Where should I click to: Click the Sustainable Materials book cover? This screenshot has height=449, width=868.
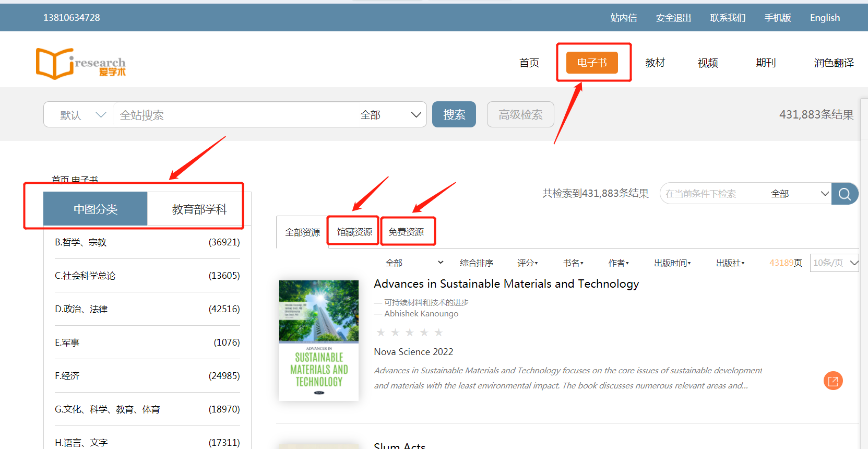tap(319, 340)
